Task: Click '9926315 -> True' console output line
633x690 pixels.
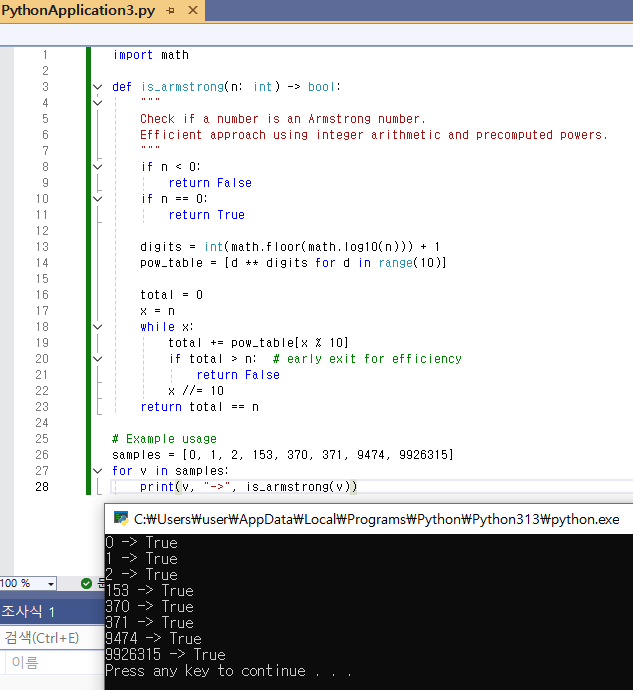Action: [x=166, y=655]
